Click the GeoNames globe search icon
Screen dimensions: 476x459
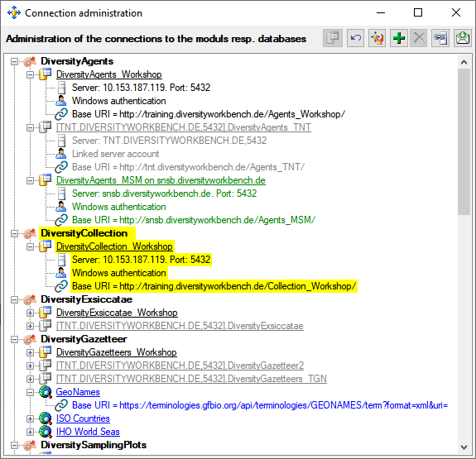(46, 392)
